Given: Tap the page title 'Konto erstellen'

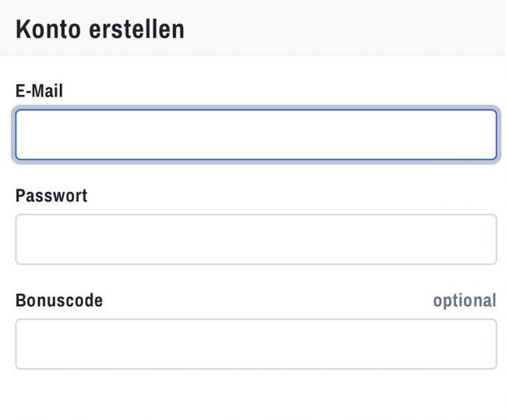Looking at the screenshot, I should coord(100,29).
